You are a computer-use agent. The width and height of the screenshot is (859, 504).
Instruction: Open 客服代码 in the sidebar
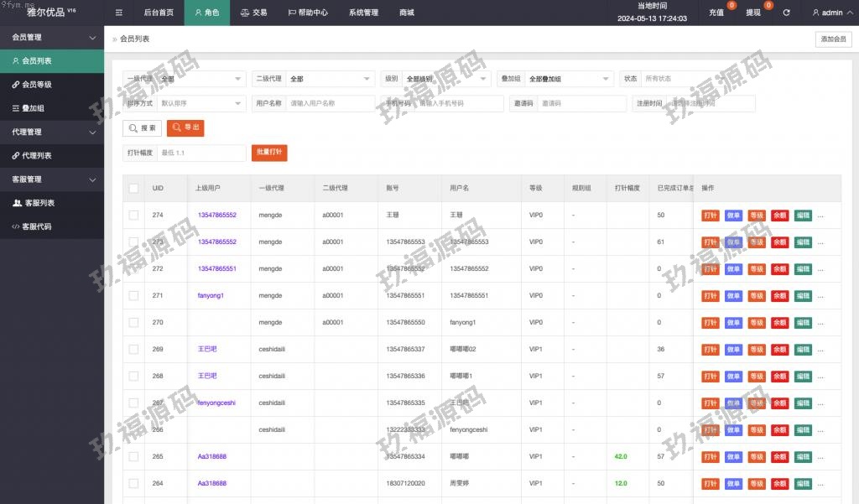point(37,226)
